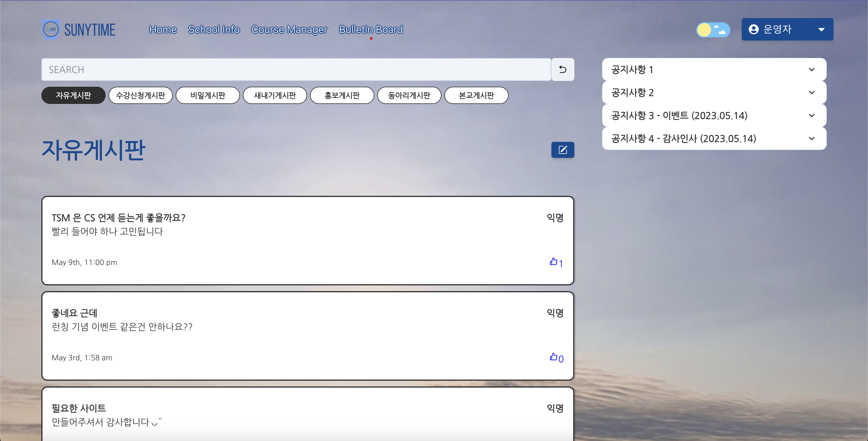Click the 운영자 user profile icon
This screenshot has height=441, width=868.
tap(753, 29)
